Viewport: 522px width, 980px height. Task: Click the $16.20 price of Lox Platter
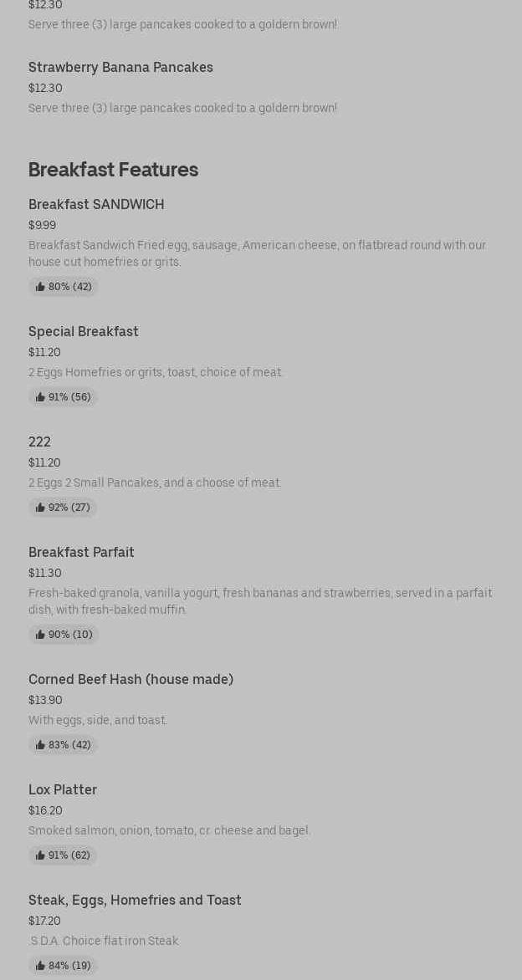point(45,810)
